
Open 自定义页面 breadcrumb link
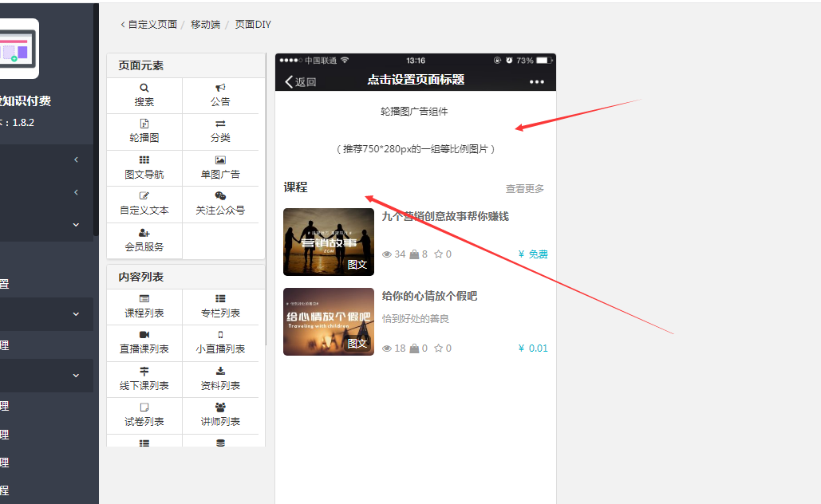(x=152, y=25)
